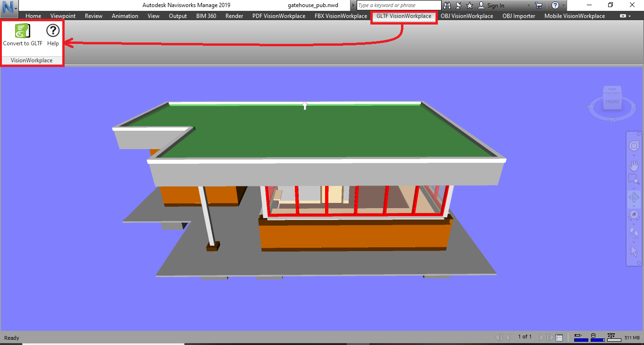Click the Favorites star icon

pos(470,6)
